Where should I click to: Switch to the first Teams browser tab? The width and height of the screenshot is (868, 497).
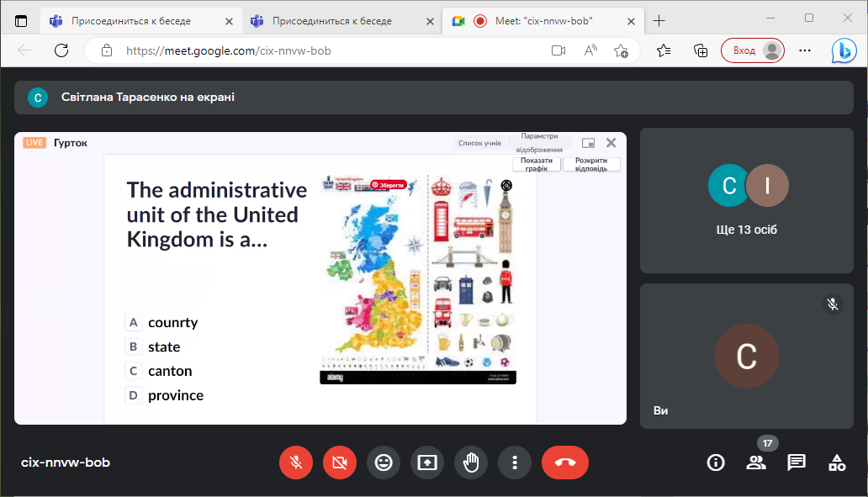click(x=130, y=21)
